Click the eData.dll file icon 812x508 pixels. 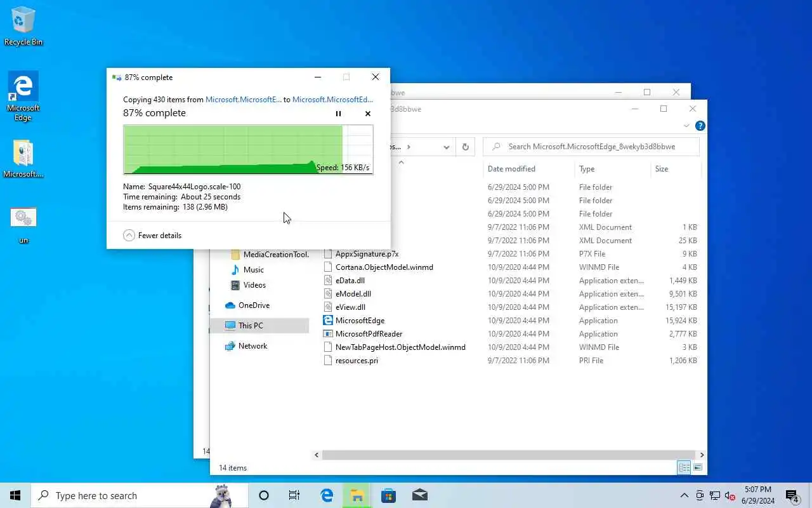click(328, 281)
